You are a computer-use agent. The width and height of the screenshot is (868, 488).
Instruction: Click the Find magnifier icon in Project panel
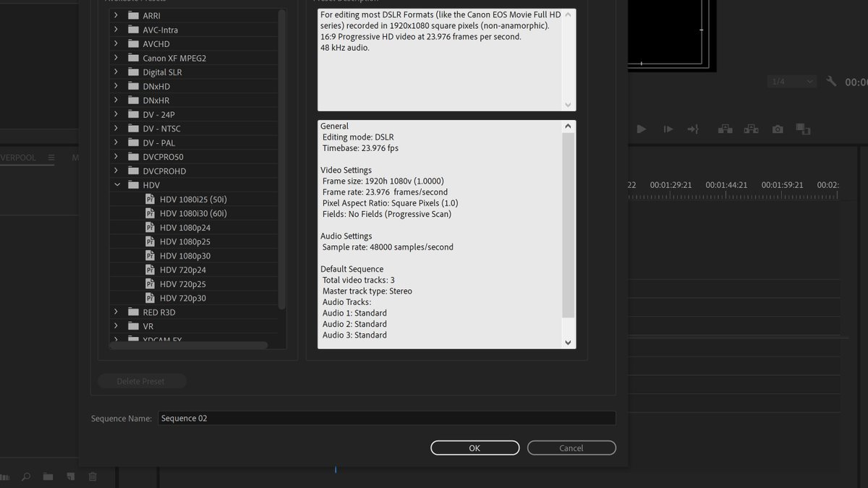point(26,476)
